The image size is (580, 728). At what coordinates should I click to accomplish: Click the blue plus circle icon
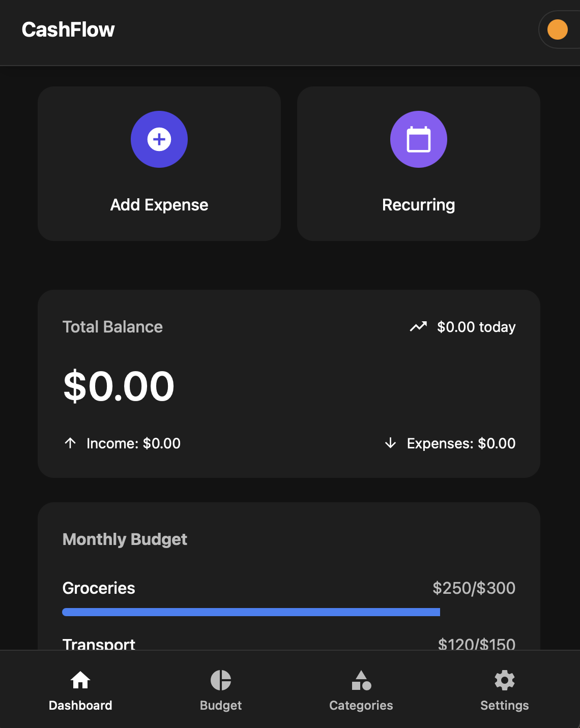[159, 139]
